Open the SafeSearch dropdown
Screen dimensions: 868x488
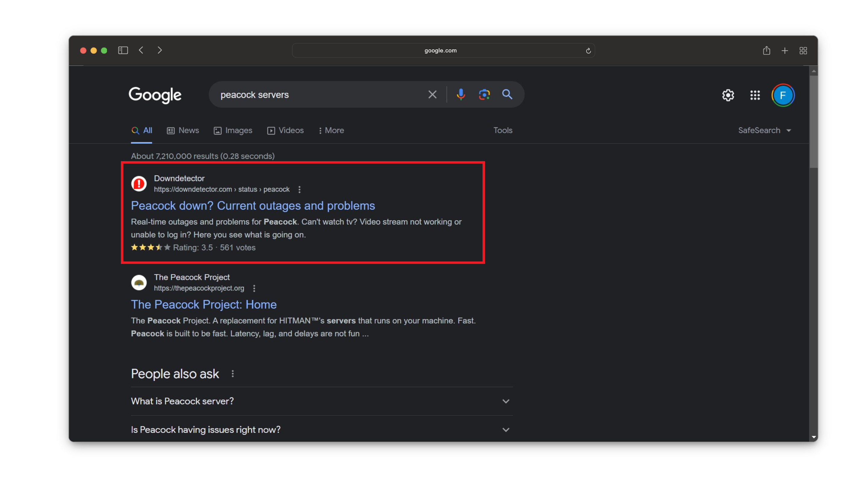(764, 130)
